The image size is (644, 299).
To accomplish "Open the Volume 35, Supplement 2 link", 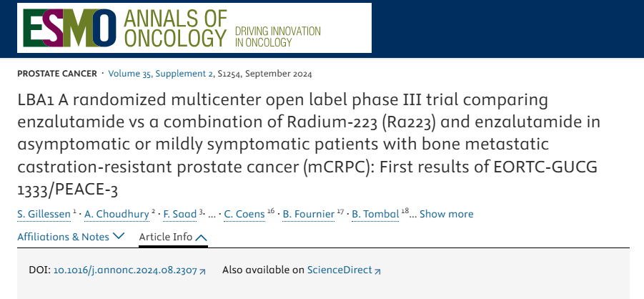I will click(161, 74).
